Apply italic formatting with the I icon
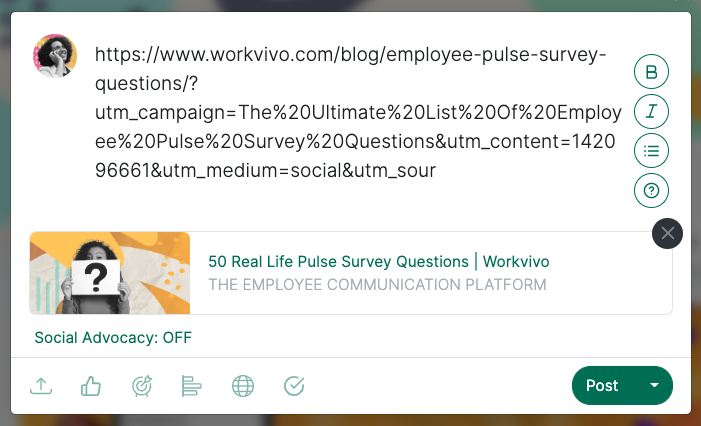Image resolution: width=701 pixels, height=426 pixels. point(651,111)
